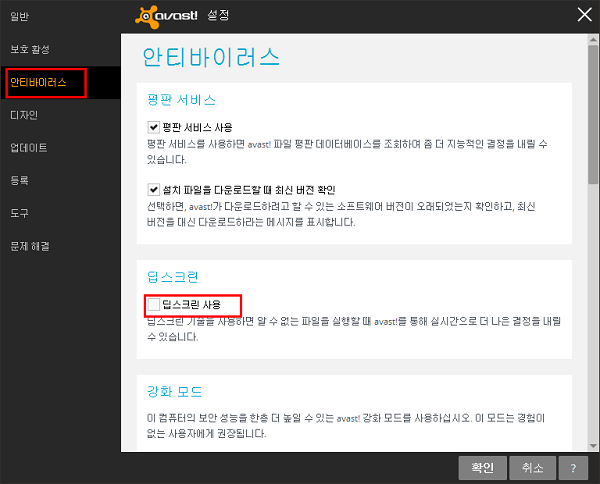Image resolution: width=600 pixels, height=484 pixels.
Task: Click the 강화 모드 section heading
Action: [175, 390]
